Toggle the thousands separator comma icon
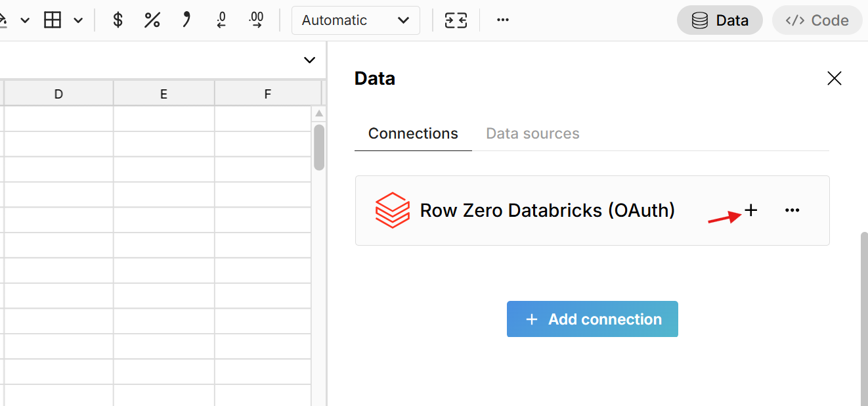Screen dimensions: 868x406 coord(186,20)
